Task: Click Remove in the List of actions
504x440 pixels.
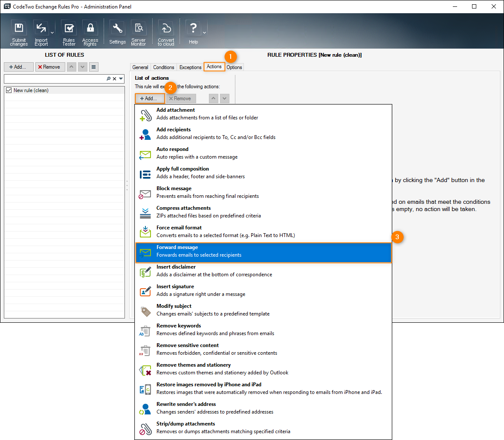Action: (181, 98)
